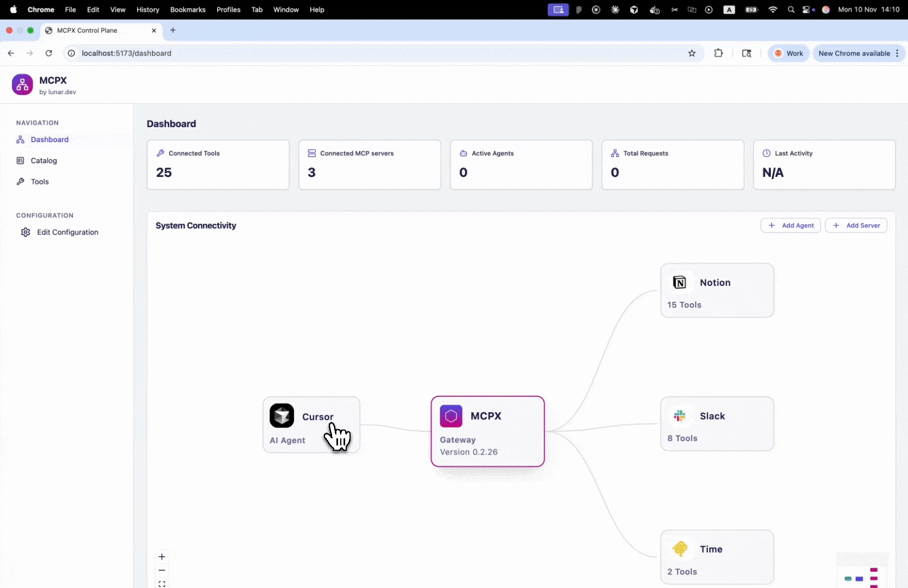
Task: Click the Slack server icon
Action: click(x=679, y=415)
